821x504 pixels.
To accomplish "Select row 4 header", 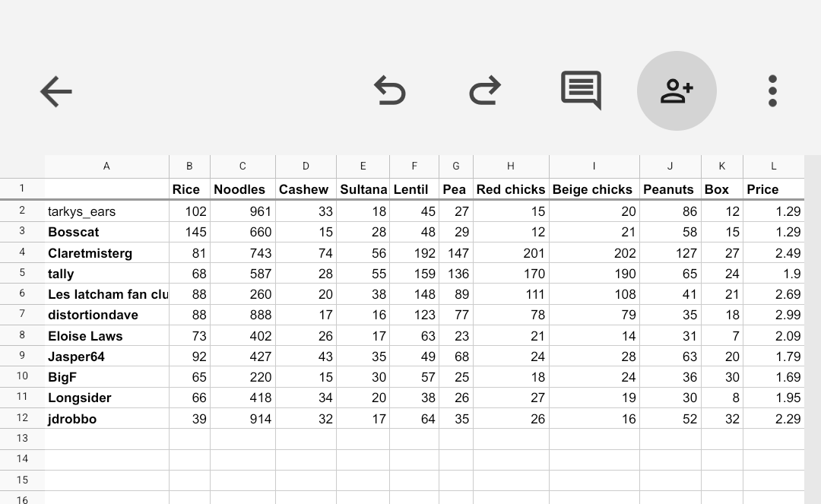I will coord(22,252).
